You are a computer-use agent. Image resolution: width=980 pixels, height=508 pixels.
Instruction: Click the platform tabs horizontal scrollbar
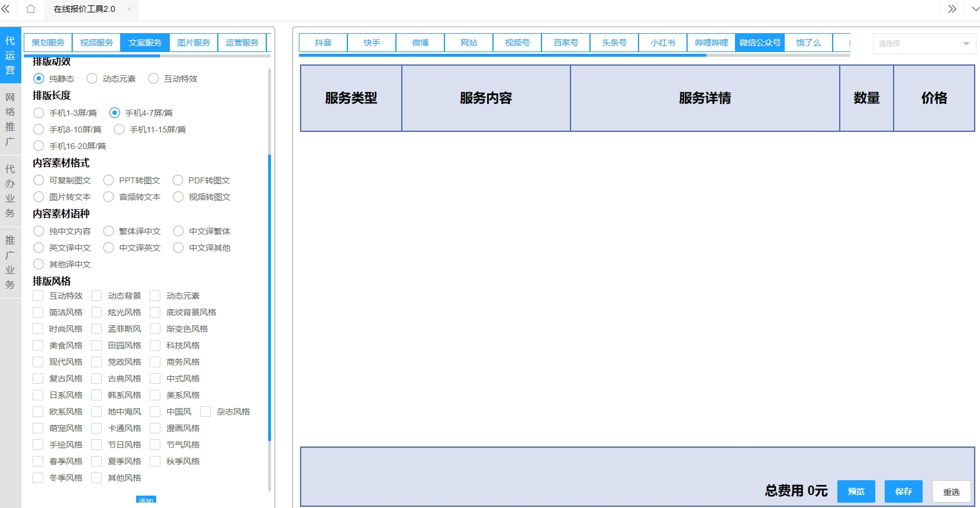coord(503,55)
